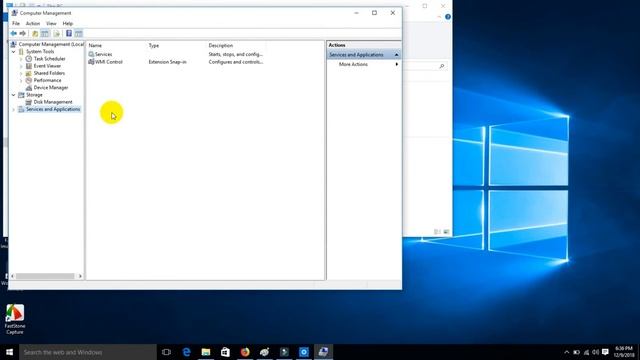
Task: Click the Forward arrow toolbar icon
Action: tap(23, 33)
